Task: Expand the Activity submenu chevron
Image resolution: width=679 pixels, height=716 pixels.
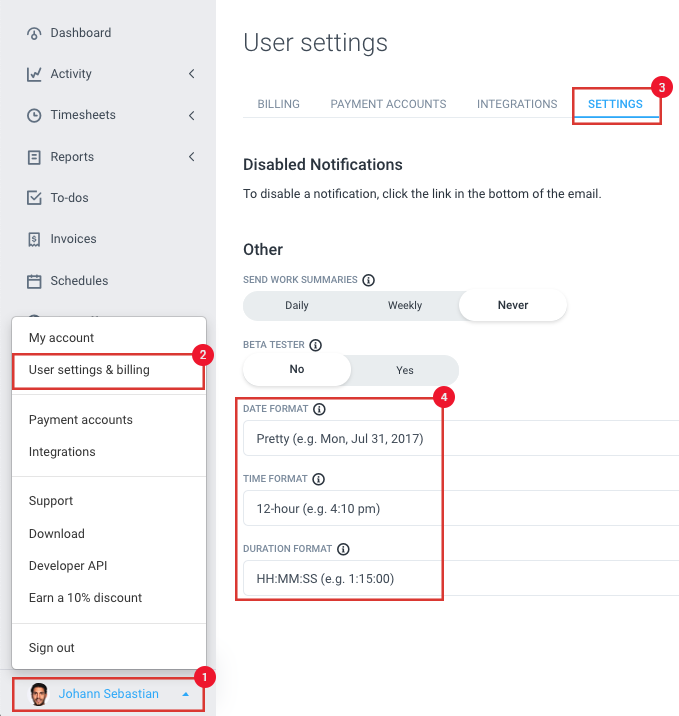Action: 191,74
